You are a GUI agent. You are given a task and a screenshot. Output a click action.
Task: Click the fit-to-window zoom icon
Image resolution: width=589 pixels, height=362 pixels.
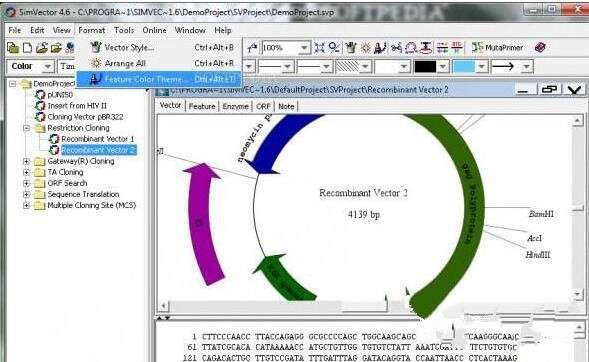click(319, 47)
